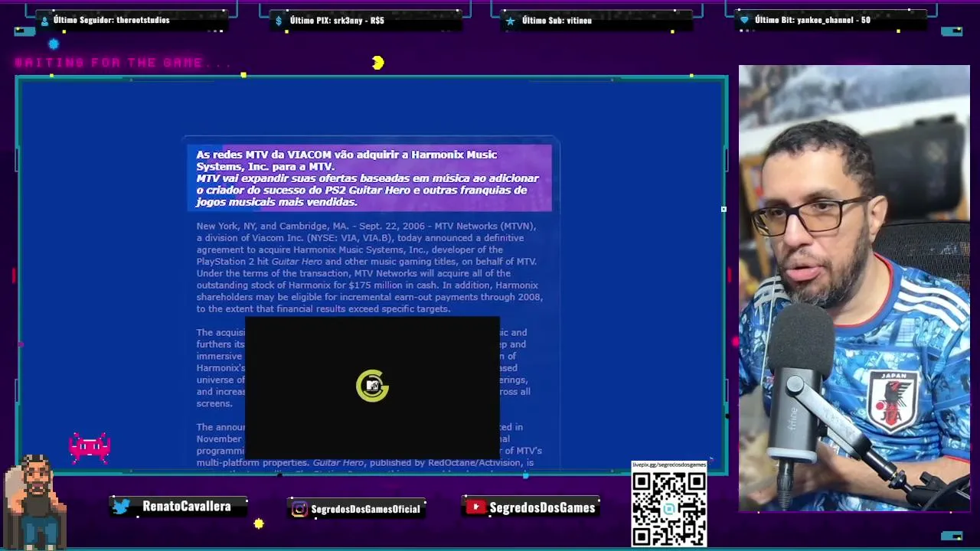Click the 'Último PIX: srk3nny - R$5' text
Viewport: 980px width, 551px height.
click(x=336, y=21)
